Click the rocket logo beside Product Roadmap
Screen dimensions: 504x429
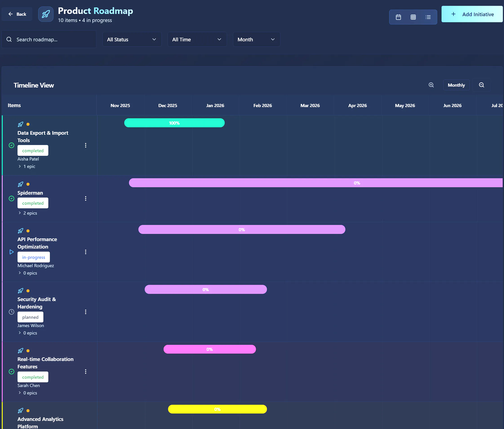(x=46, y=14)
